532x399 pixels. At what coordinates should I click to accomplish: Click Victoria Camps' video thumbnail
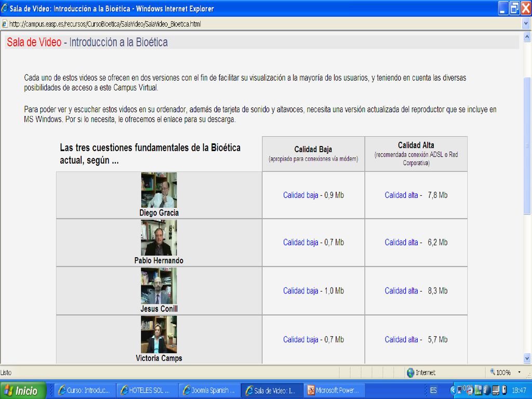pos(159,335)
